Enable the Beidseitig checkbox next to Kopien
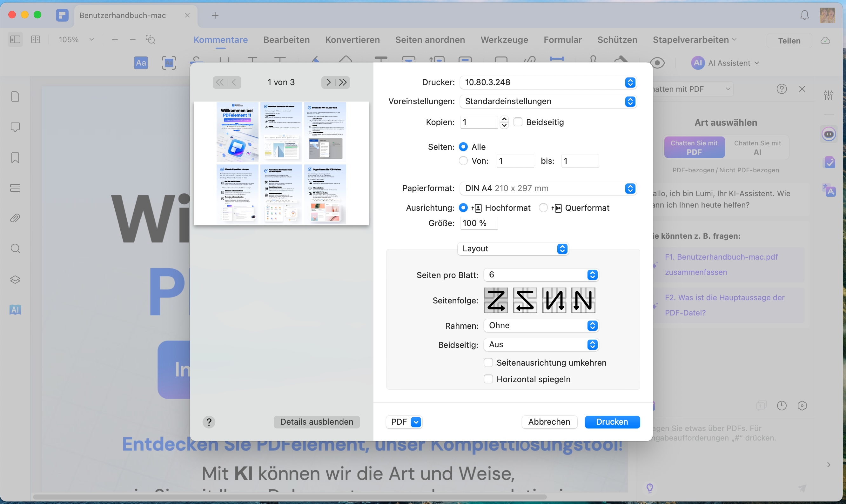This screenshot has height=504, width=846. point(518,122)
